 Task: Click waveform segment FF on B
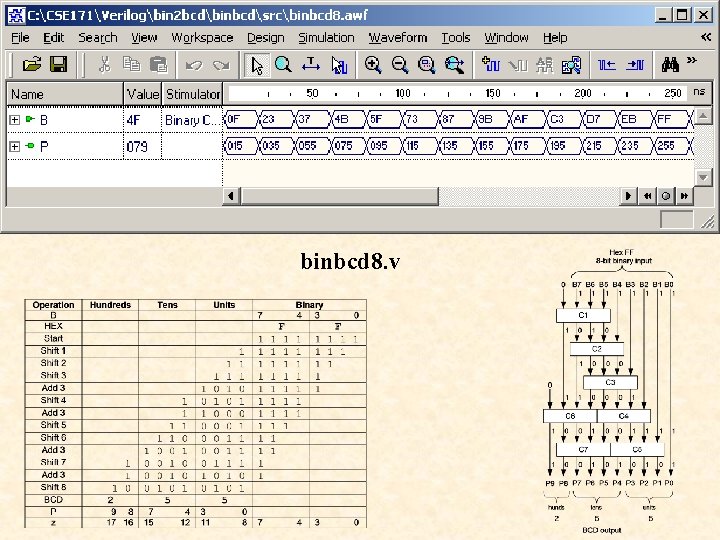pyautogui.click(x=671, y=119)
